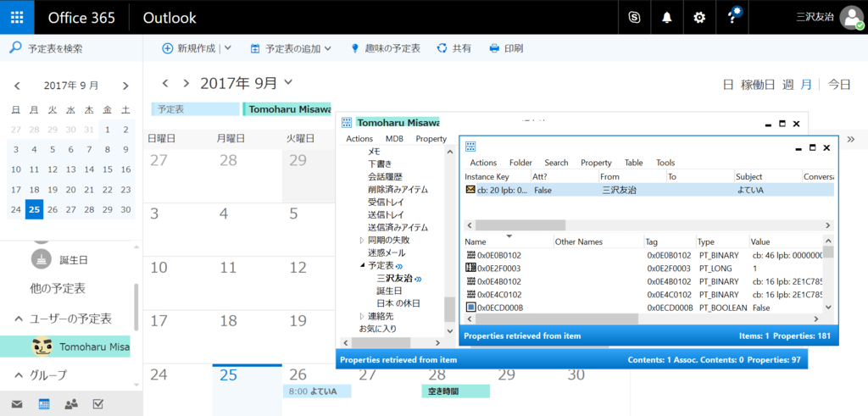Click the property grid vertical scrollbar thumb
This screenshot has width=868, height=416.
(828, 252)
